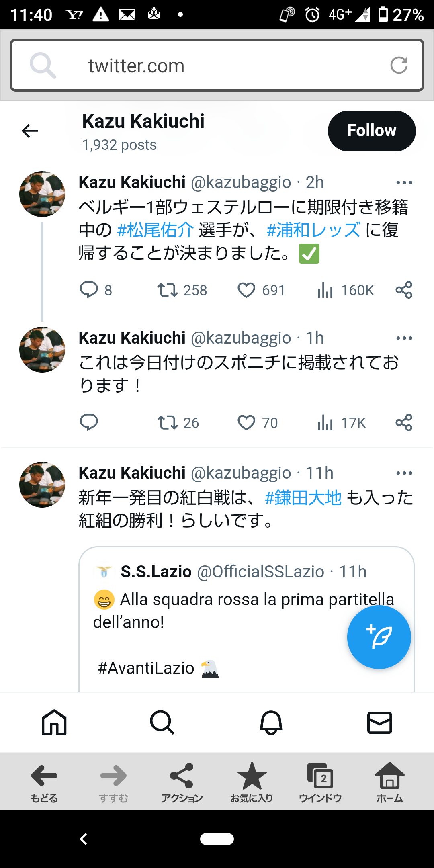Share the 17K views reply post
This screenshot has height=868, width=434.
coord(404,423)
